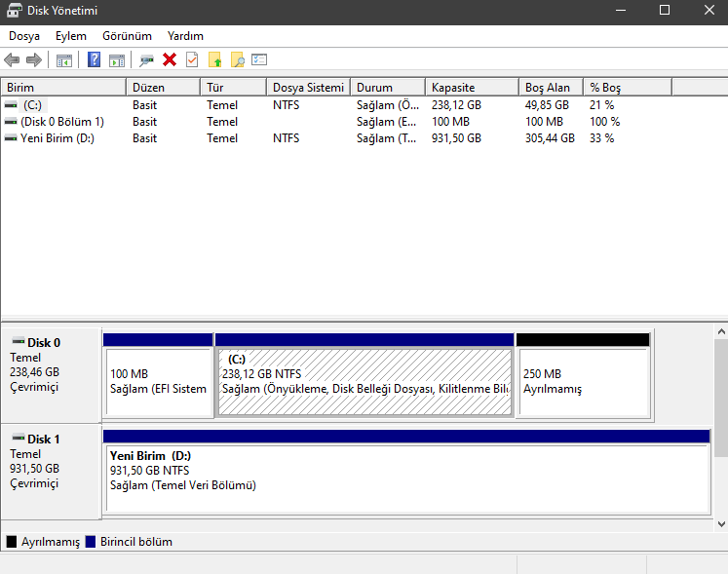Sort by the Birim column header
Image resolution: width=728 pixels, height=574 pixels.
63,88
